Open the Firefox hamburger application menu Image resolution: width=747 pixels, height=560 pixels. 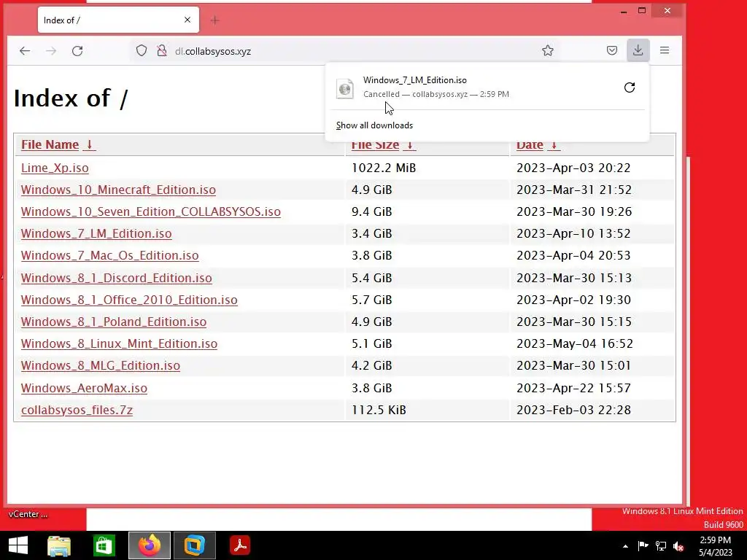pyautogui.click(x=665, y=50)
